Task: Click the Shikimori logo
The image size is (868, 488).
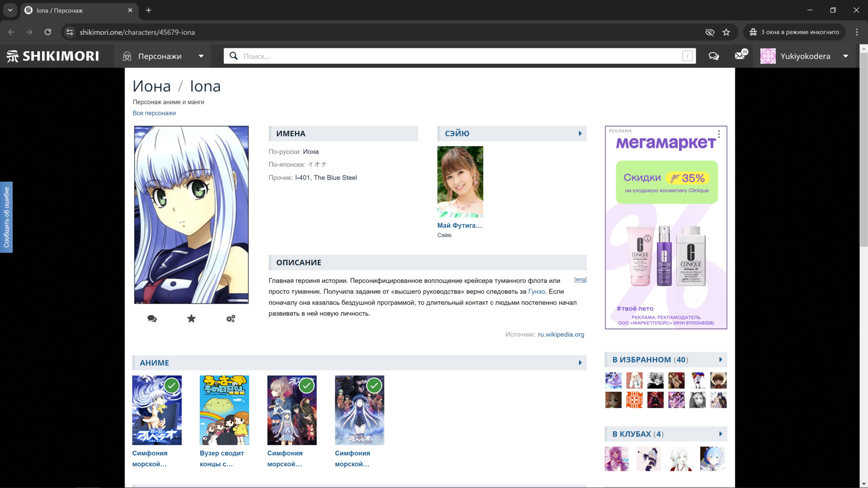Action: (x=53, y=56)
